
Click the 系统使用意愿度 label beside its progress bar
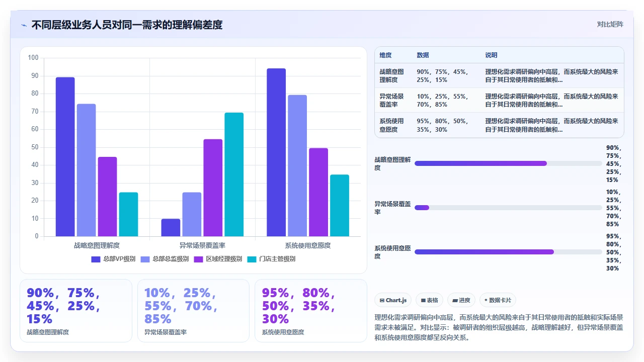392,252
